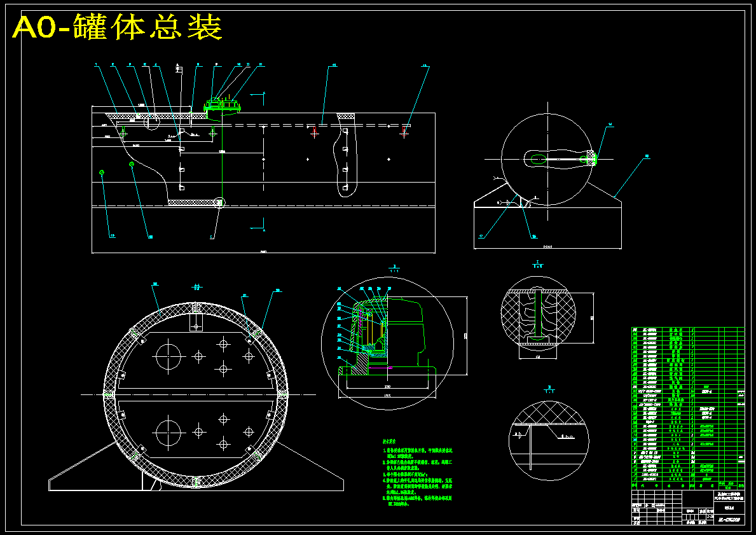Click the green parts list table

[687, 408]
